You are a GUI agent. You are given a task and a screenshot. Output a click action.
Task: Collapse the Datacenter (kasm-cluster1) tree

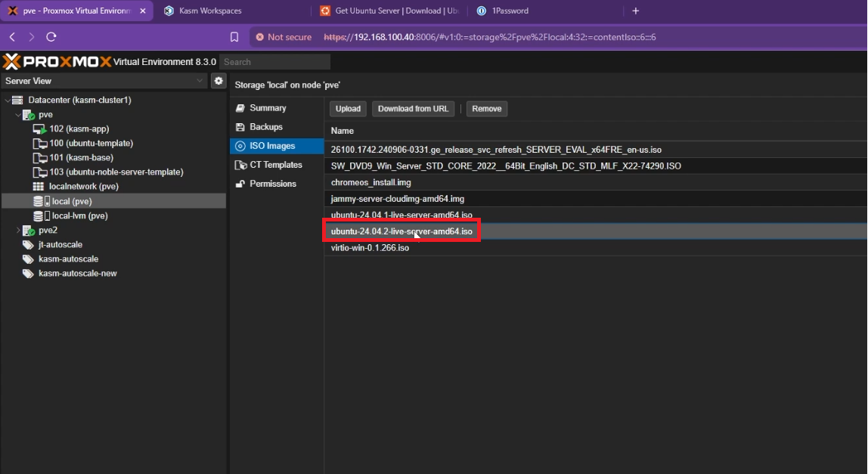pyautogui.click(x=8, y=101)
